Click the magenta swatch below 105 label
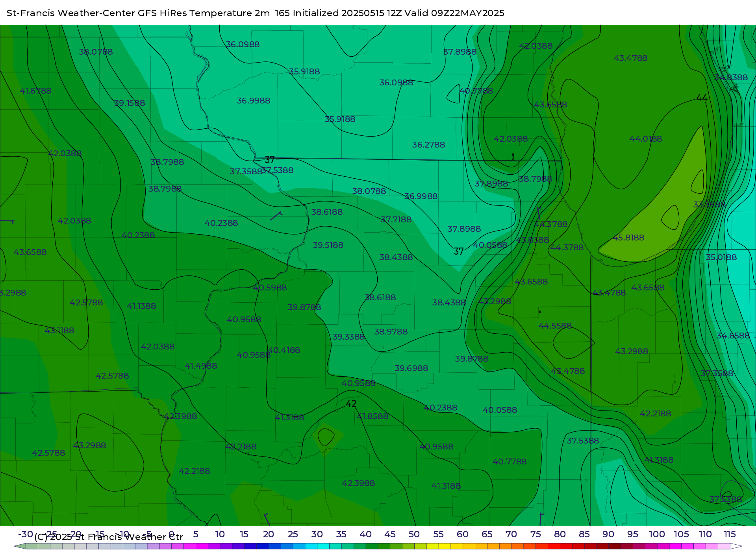The image size is (756, 551). tap(676, 546)
